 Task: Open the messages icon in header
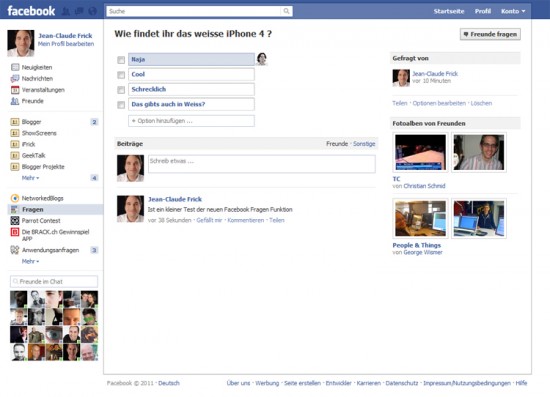[x=79, y=11]
